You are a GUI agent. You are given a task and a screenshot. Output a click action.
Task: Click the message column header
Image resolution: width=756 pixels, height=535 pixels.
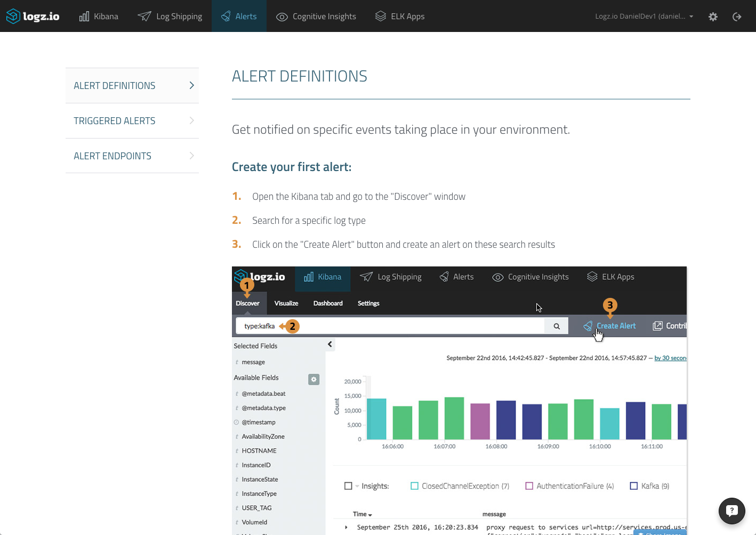point(494,514)
